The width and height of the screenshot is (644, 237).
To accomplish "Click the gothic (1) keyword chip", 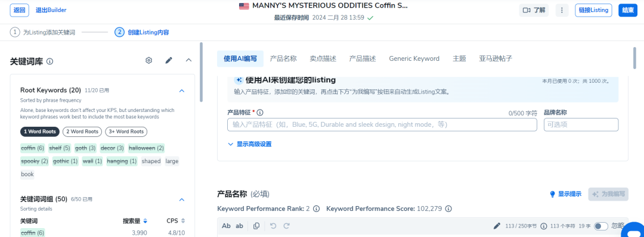I will [66, 161].
